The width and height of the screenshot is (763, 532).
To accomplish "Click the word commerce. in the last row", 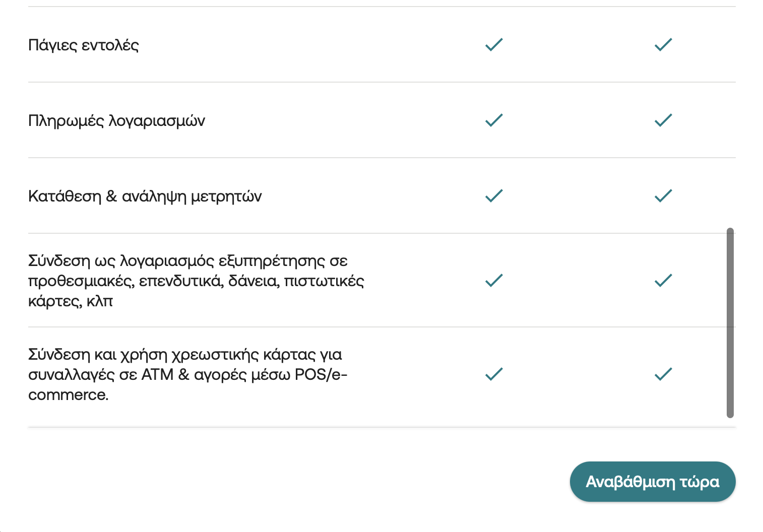I will [x=69, y=395].
